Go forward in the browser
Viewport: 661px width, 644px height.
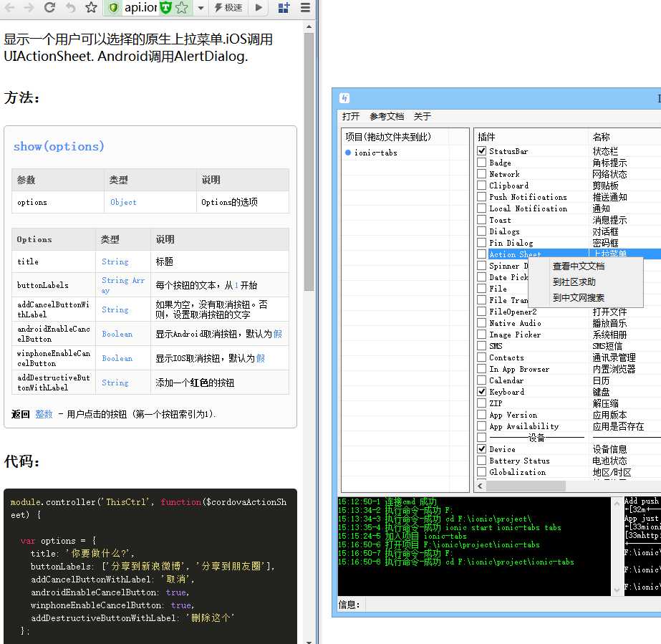click(x=29, y=8)
